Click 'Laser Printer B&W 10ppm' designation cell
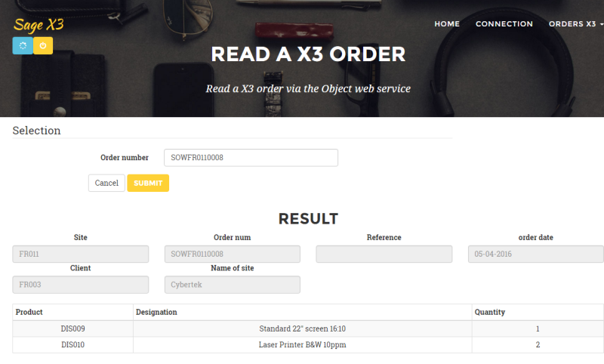Image resolution: width=604 pixels, height=364 pixels. point(303,344)
